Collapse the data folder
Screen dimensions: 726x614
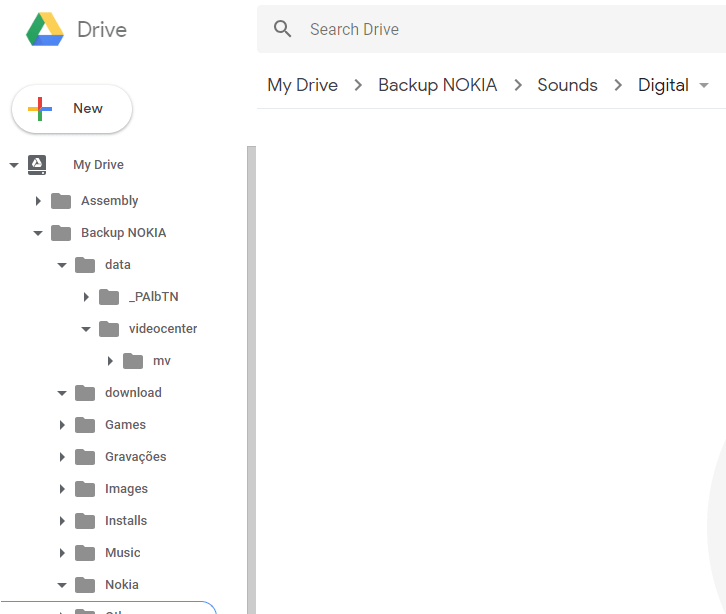point(62,265)
